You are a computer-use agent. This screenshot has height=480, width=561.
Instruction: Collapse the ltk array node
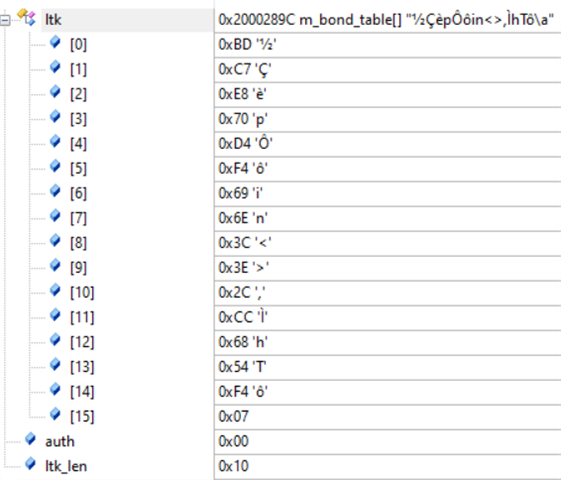coord(5,20)
